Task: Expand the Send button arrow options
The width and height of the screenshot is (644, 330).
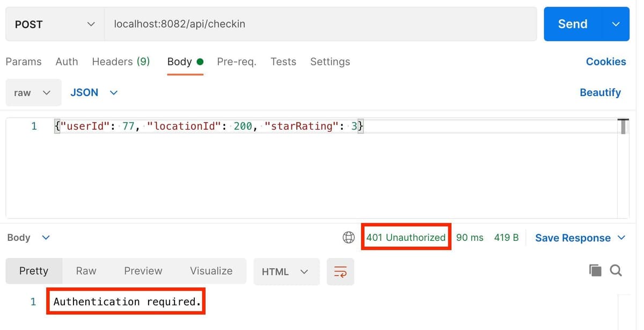Action: 616,24
